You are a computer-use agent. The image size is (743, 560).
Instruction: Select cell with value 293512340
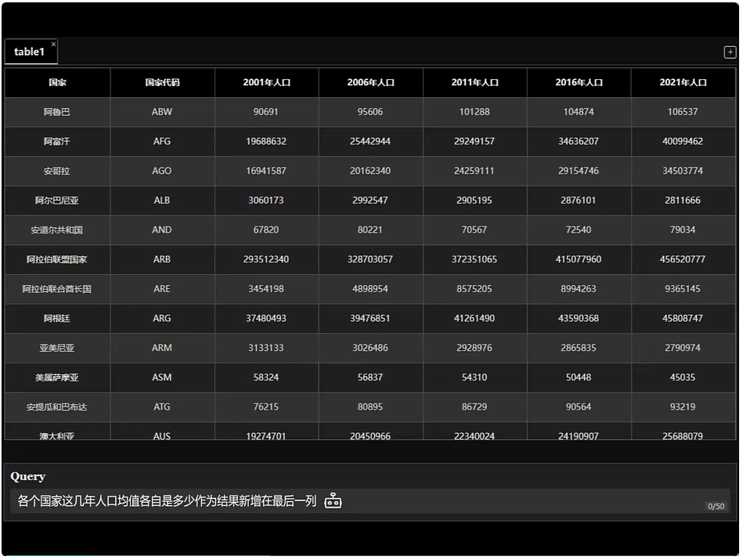266,259
